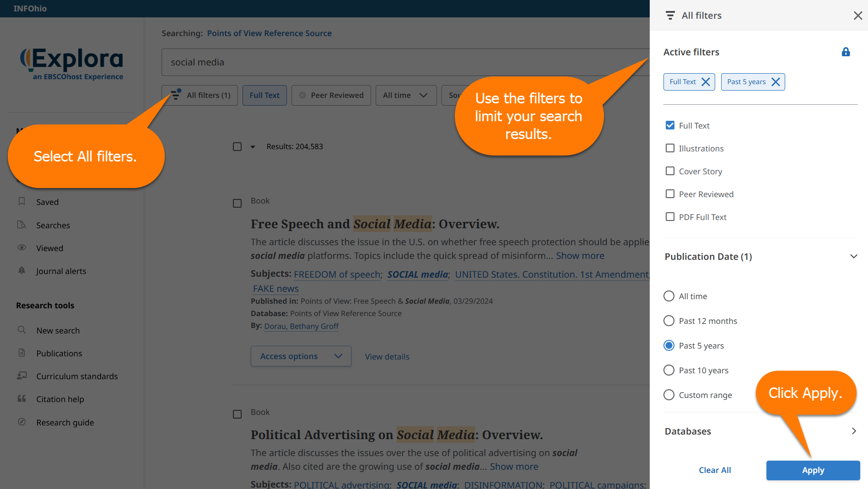Click the Viewed eye icon
Screen dimensions: 868x489
22,247
